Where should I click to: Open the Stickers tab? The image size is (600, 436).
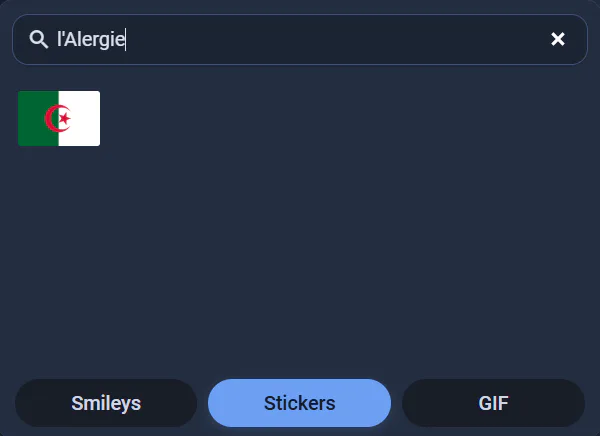(x=299, y=403)
